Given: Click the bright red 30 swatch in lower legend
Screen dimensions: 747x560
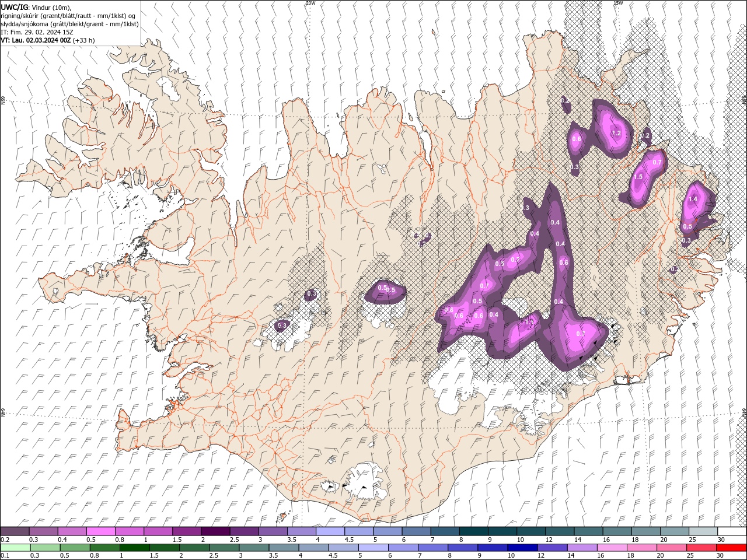Looking at the screenshot, I should point(731,548).
